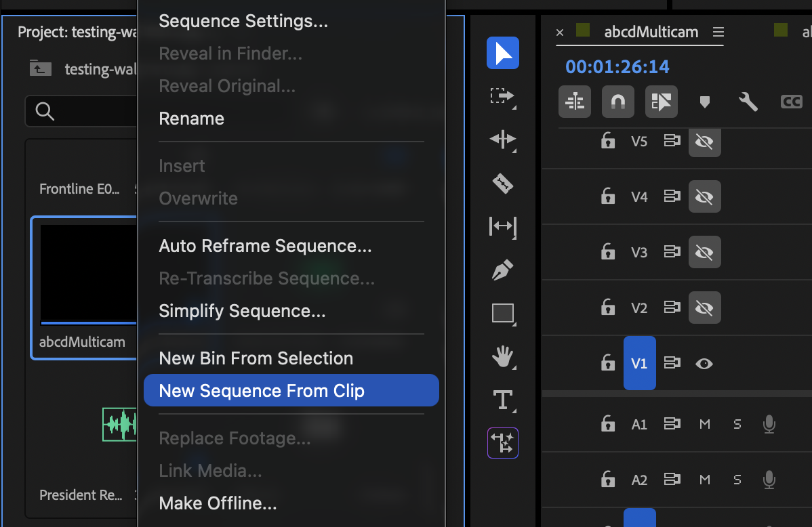812x527 pixels.
Task: Select the Type tool
Action: click(x=502, y=400)
